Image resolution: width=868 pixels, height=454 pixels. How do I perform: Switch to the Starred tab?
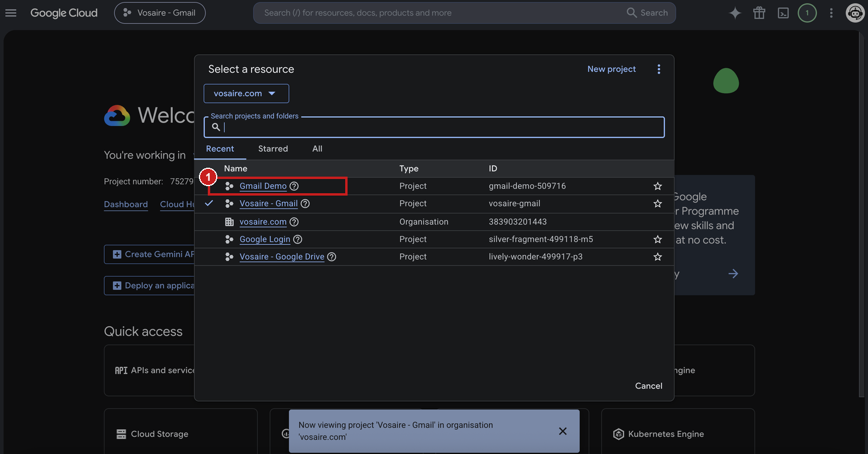(273, 149)
